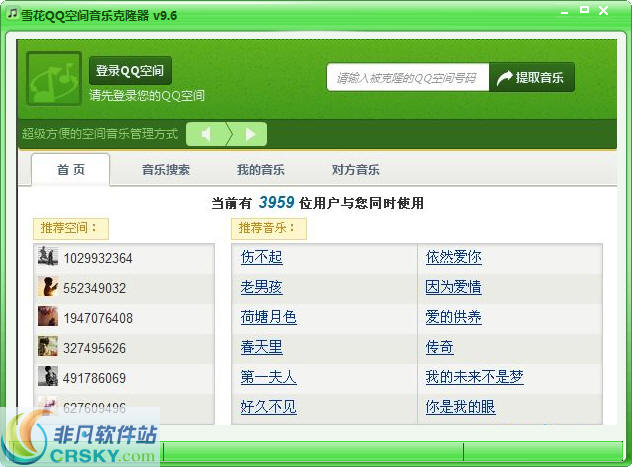Open the song link 爱的供养

pyautogui.click(x=453, y=317)
